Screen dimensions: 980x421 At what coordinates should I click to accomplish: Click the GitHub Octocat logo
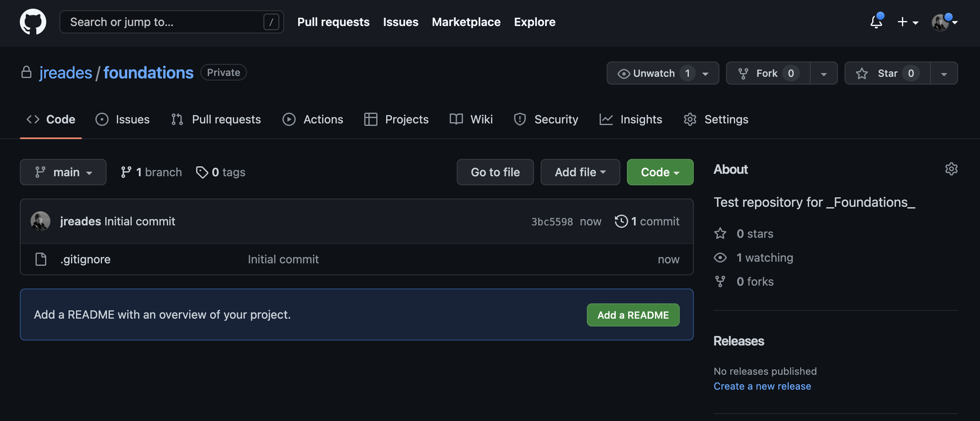coord(33,22)
